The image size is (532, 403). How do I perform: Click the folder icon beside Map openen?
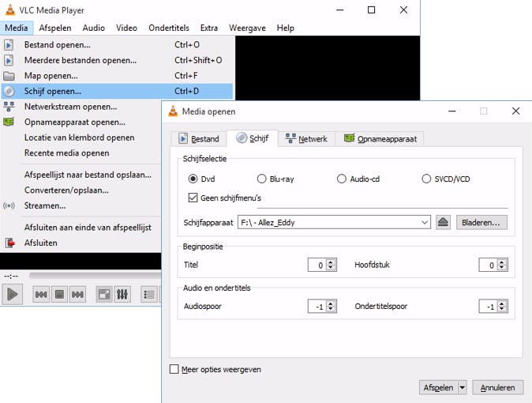tap(9, 76)
